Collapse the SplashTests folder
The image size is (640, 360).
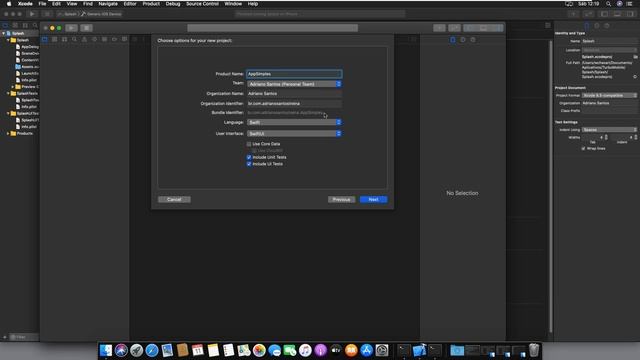[8, 93]
